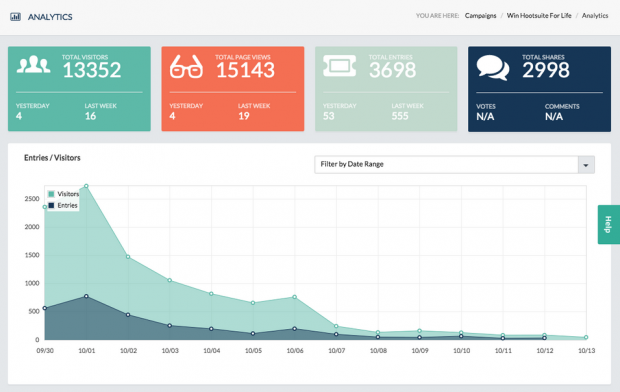Click the Entries data point at 09/30
This screenshot has height=392, width=620.
click(45, 308)
